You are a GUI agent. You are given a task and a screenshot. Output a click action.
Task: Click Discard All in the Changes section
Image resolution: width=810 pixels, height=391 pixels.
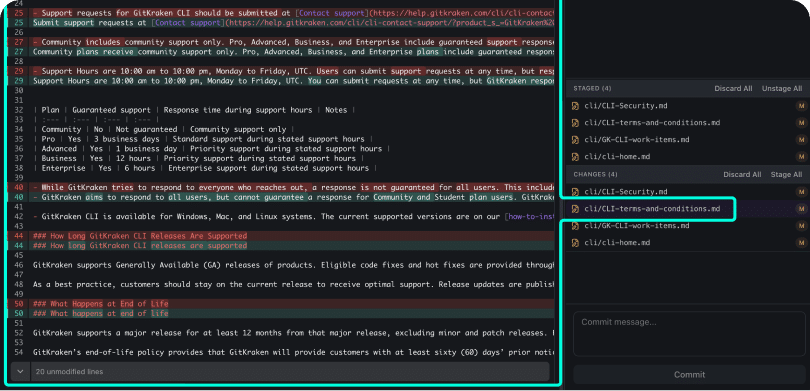[742, 175]
